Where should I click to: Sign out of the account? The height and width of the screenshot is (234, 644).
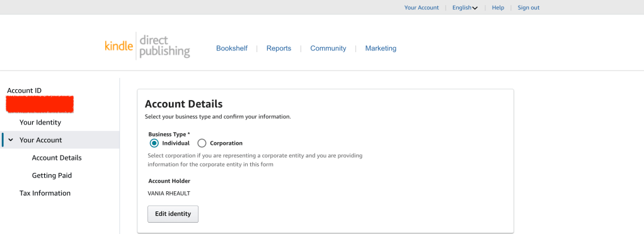coord(529,8)
